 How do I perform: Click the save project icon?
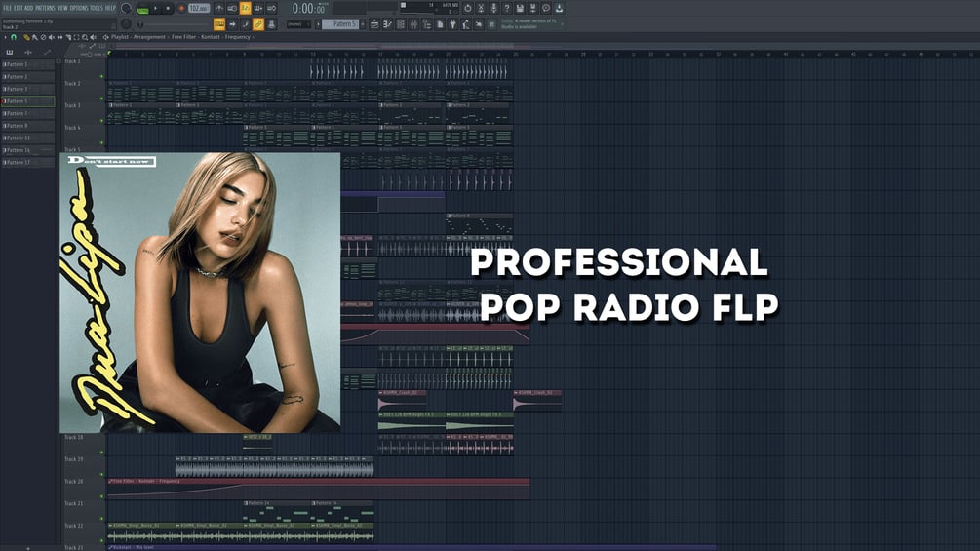click(x=520, y=8)
